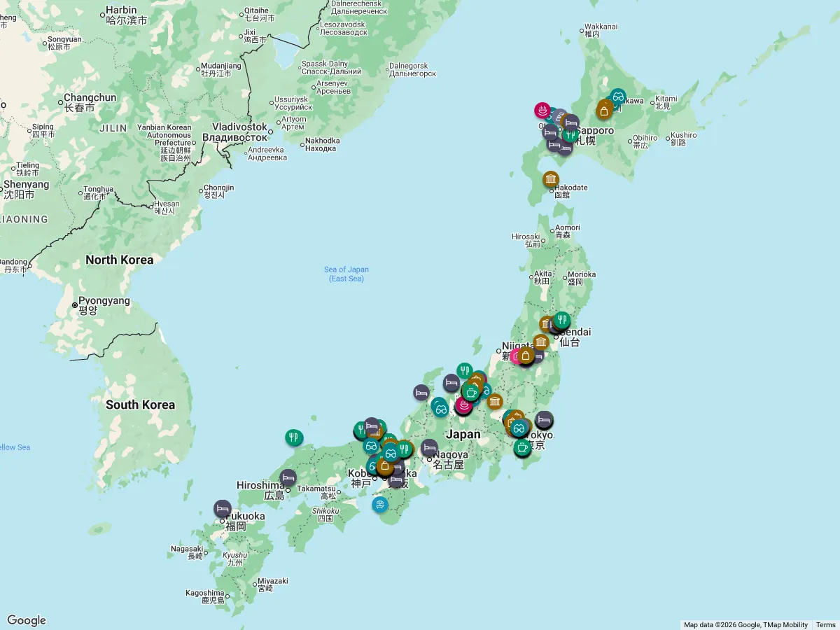Select the cafe marker in central Honshu cluster

pos(471,393)
